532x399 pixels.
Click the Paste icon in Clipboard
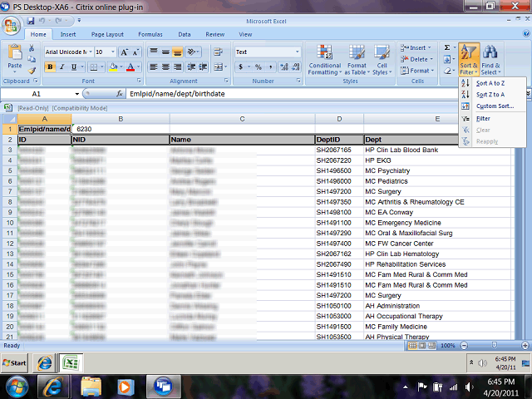[14, 57]
